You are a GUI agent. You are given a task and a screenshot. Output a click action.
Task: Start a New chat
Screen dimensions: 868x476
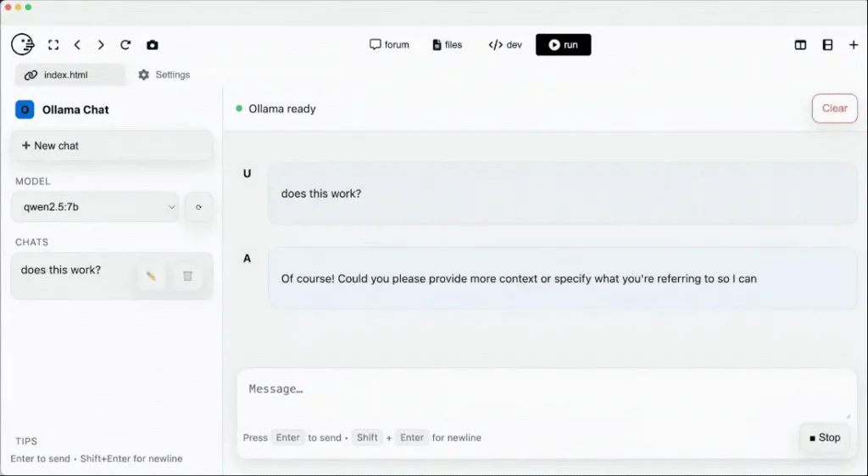[x=112, y=146]
